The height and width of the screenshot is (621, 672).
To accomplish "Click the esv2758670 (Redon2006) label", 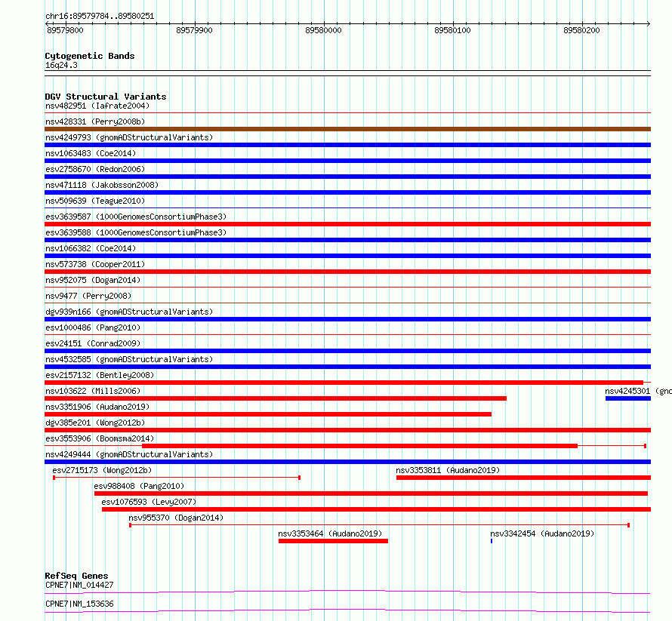I will [95, 169].
